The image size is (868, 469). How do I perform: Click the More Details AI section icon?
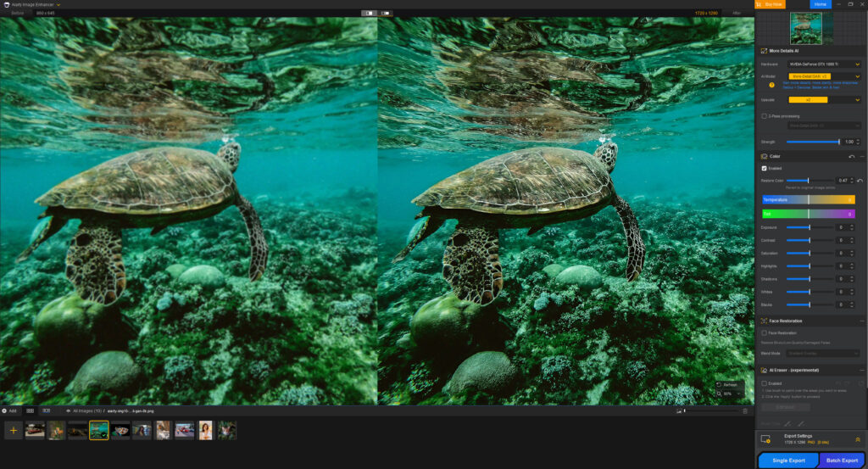pos(764,51)
